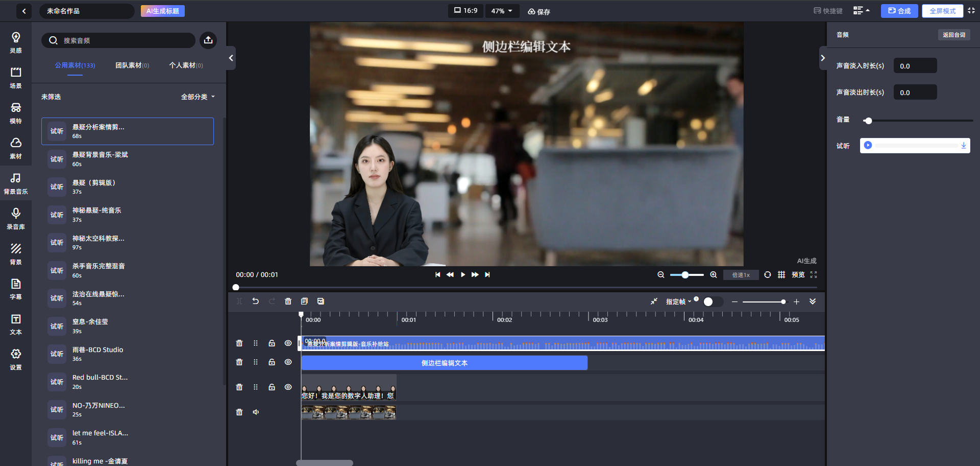Open the 47% zoom dropdown
The width and height of the screenshot is (980, 466).
tap(502, 11)
